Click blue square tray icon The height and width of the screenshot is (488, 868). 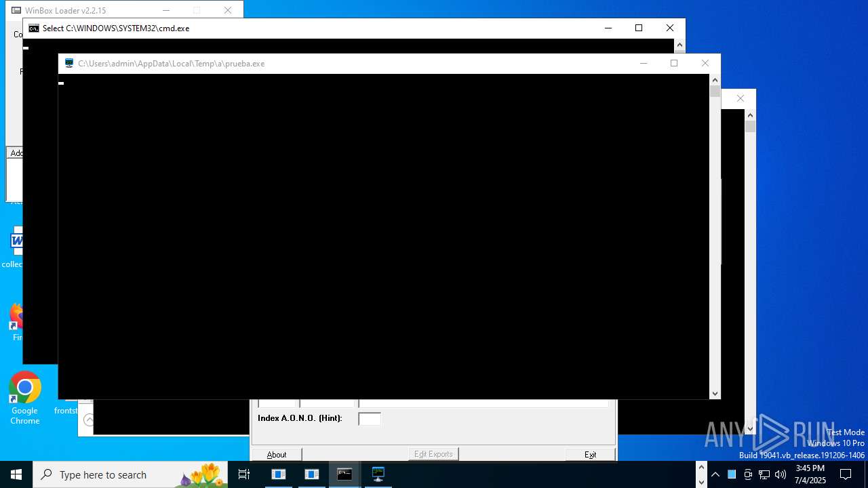[x=732, y=474]
